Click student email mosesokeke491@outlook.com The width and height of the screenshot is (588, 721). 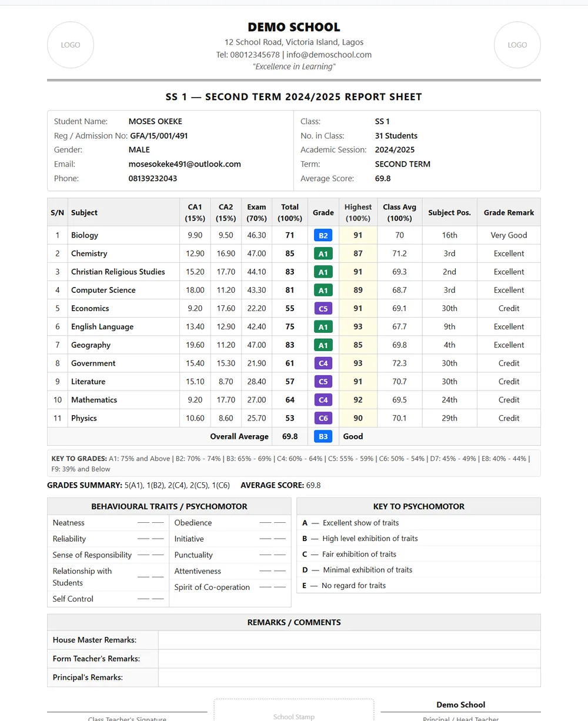pos(185,164)
